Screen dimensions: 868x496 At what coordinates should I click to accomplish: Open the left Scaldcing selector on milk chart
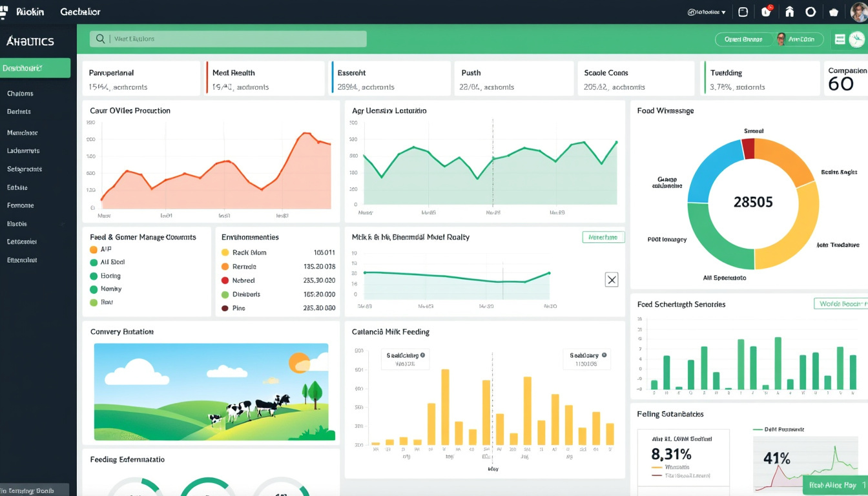click(405, 359)
